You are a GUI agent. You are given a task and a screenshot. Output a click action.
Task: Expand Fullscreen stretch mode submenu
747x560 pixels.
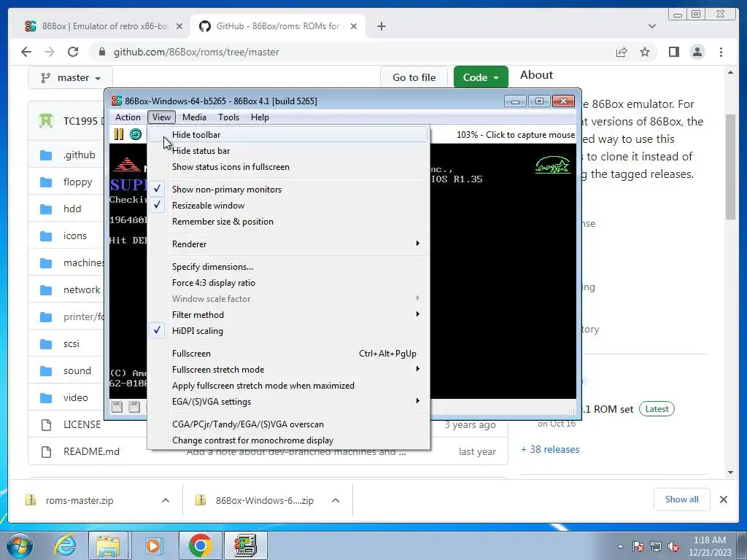[289, 369]
